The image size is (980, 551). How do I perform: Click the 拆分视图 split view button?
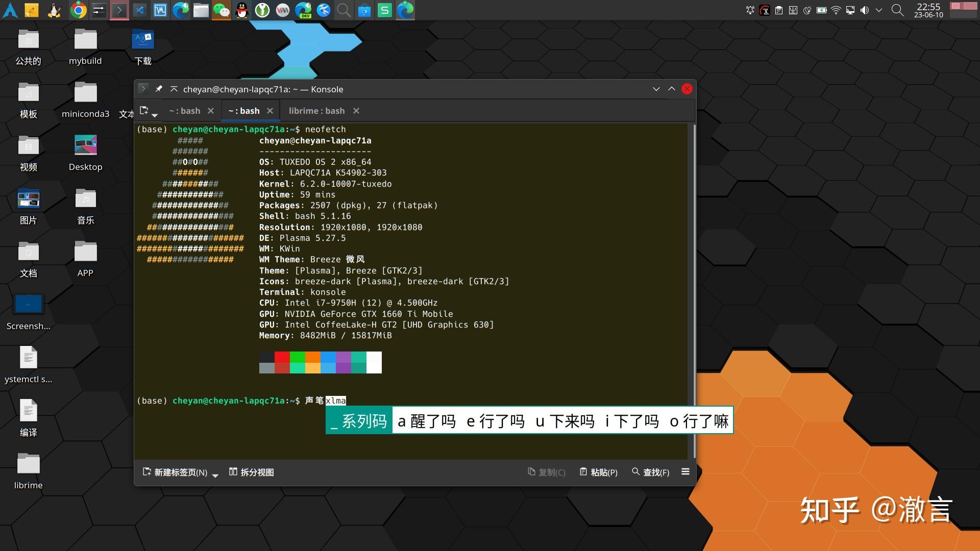point(251,472)
